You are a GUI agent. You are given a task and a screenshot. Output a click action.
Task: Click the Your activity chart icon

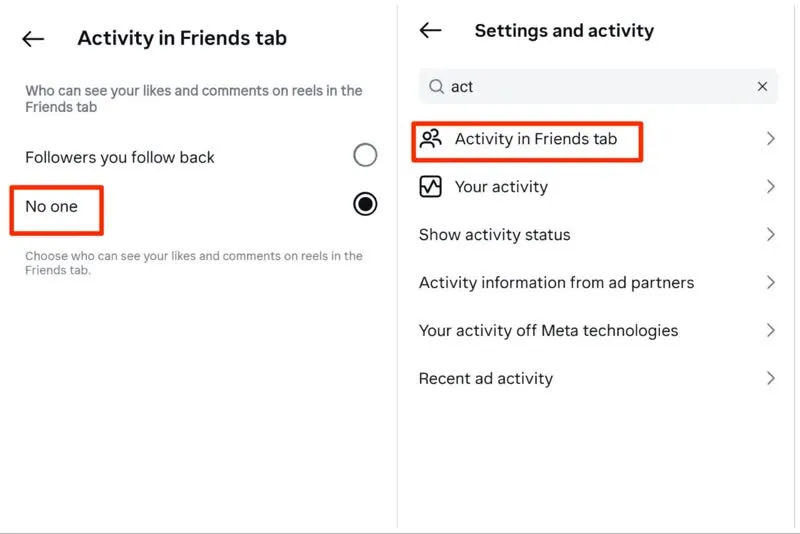431,187
